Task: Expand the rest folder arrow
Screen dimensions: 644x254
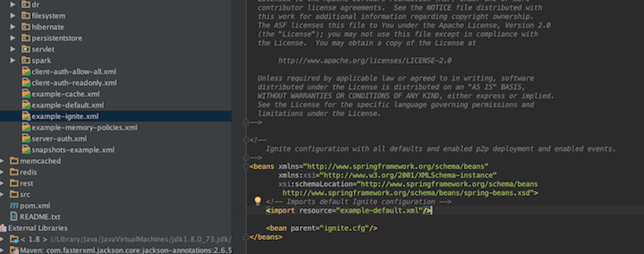Action: 2,183
